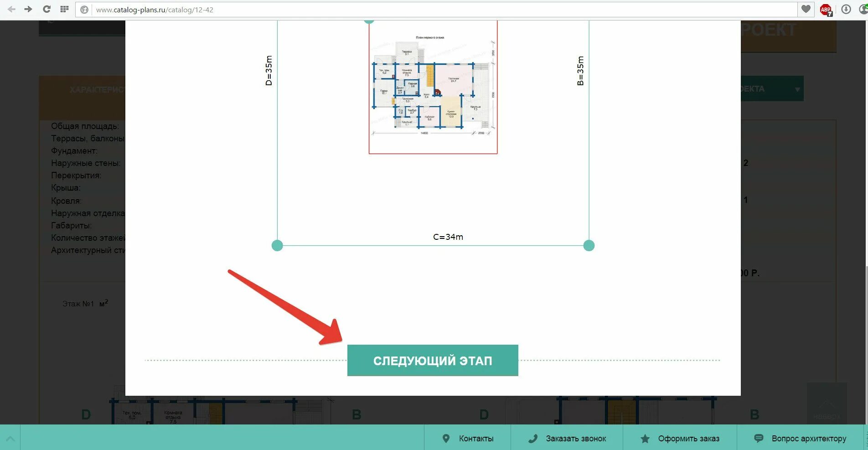This screenshot has height=450, width=868.
Task: Select the bottom-left plot corner handle
Action: click(277, 245)
